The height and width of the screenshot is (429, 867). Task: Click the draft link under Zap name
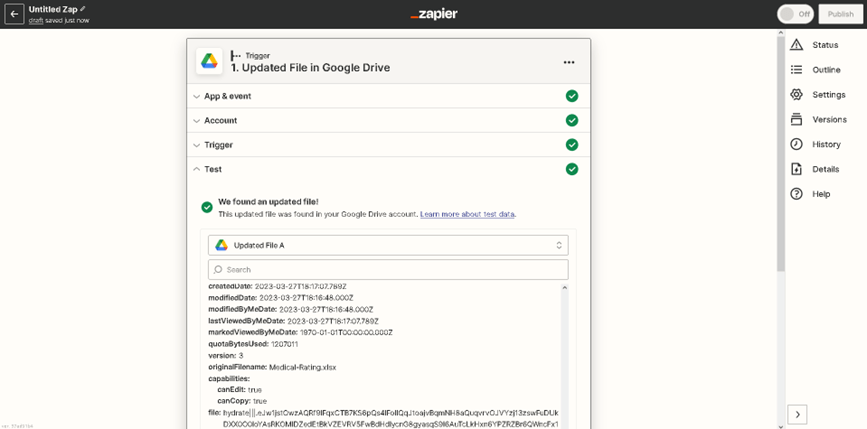[x=36, y=20]
